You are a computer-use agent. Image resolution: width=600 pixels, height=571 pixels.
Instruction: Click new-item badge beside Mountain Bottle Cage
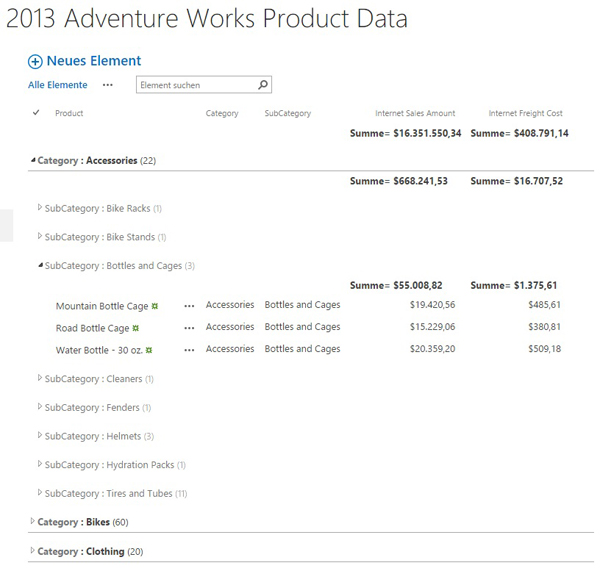point(156,306)
